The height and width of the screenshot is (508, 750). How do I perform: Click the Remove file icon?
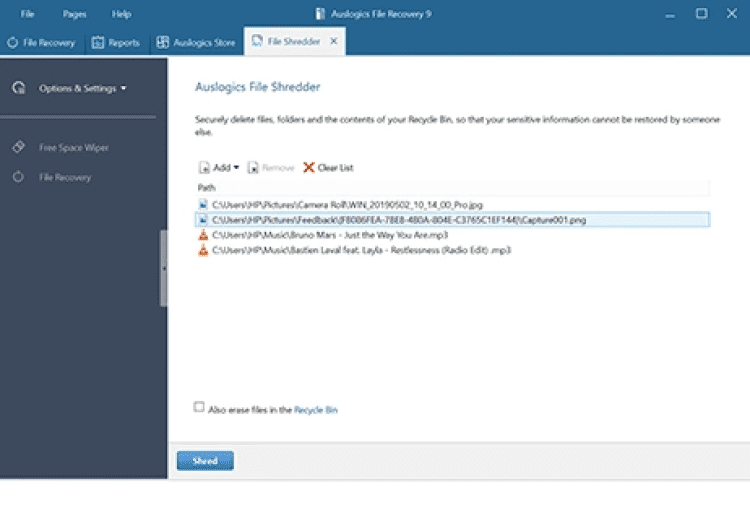(253, 167)
